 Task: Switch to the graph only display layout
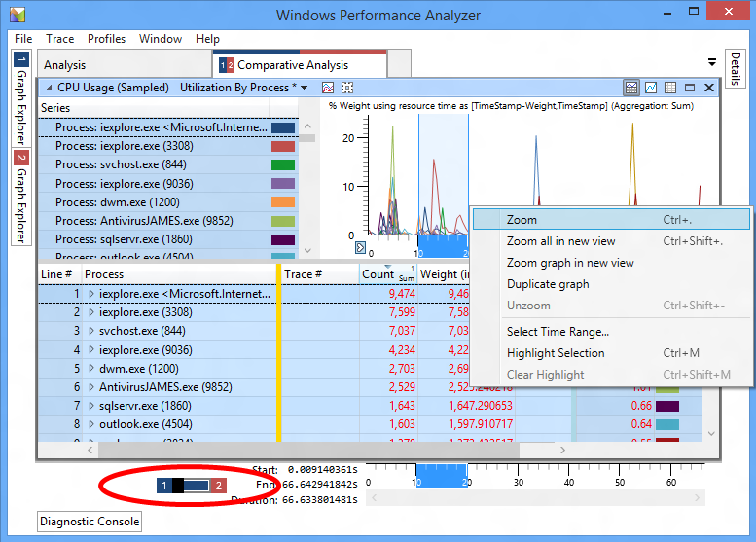click(x=651, y=88)
